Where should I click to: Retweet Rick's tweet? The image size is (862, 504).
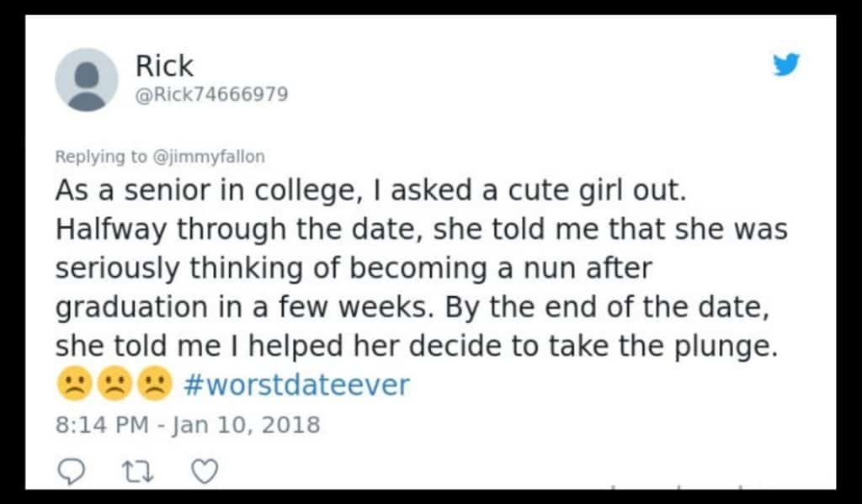(x=137, y=471)
